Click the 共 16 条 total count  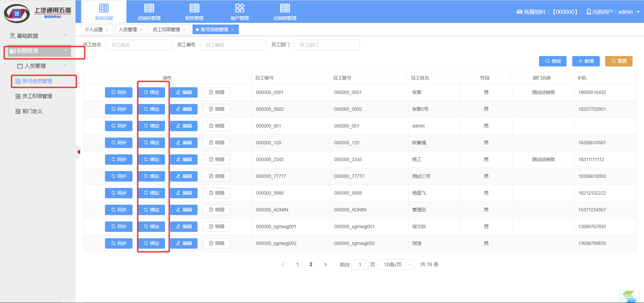point(429,264)
